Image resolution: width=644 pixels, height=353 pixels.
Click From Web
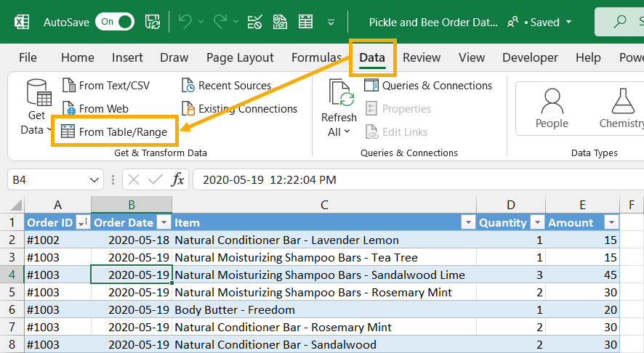pyautogui.click(x=96, y=108)
